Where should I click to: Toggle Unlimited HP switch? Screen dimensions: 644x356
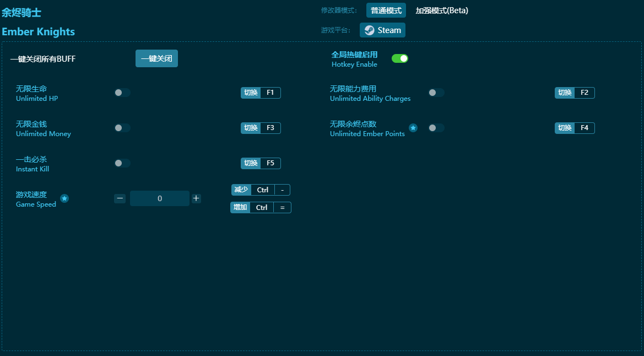click(x=122, y=93)
